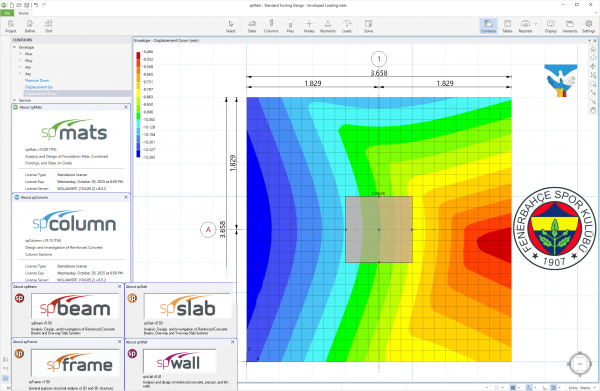This screenshot has width=600, height=391.
Task: Click grid line bubble A
Action: point(208,230)
